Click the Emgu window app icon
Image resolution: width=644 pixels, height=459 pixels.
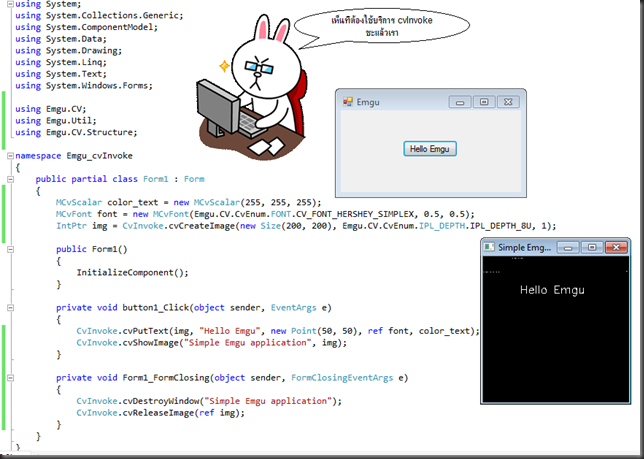pos(347,102)
